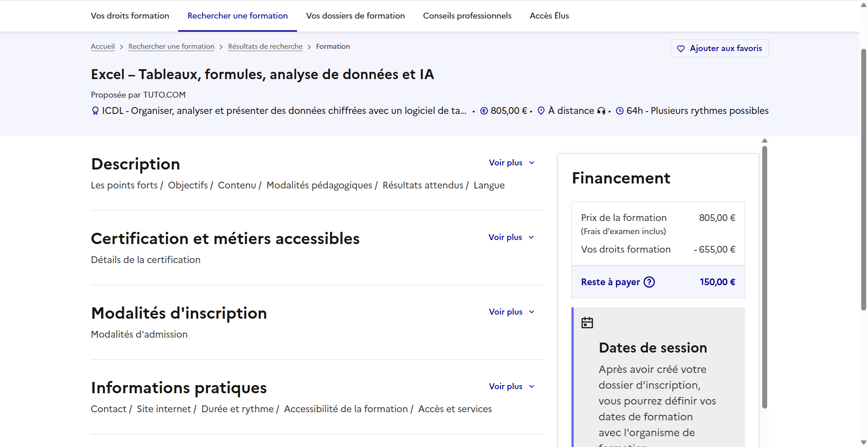Expand Certification et métiers accessibles Voir plus

511,237
